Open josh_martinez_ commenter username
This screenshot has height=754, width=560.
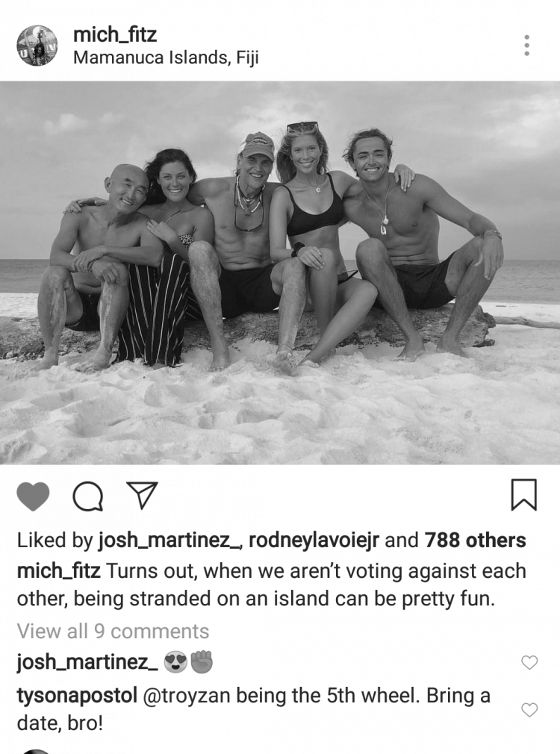tap(87, 662)
